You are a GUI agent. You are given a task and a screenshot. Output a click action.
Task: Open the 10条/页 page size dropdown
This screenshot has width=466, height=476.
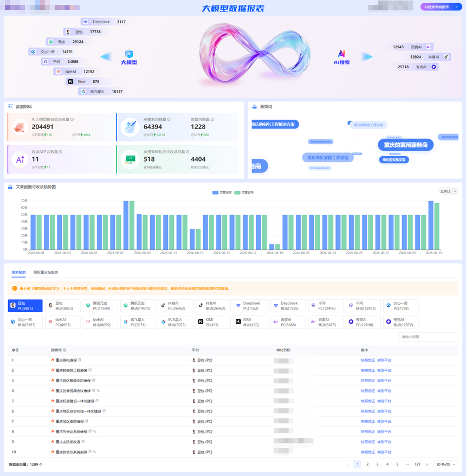(445, 465)
